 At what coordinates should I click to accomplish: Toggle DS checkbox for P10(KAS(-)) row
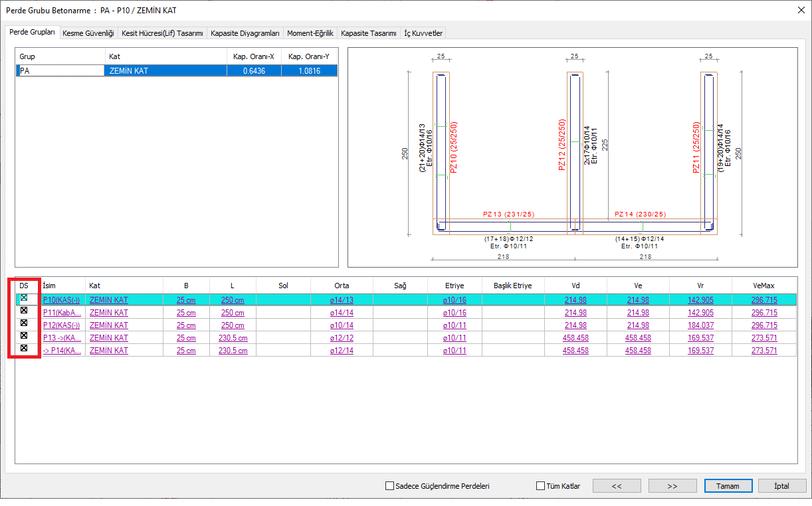pyautogui.click(x=24, y=297)
